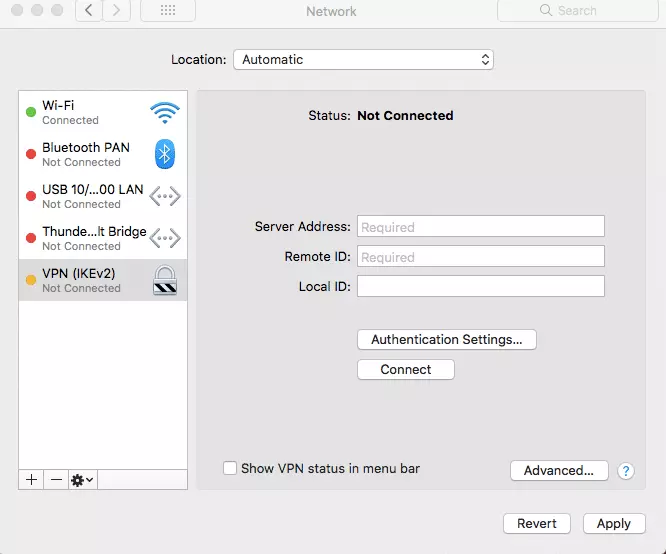This screenshot has width=666, height=554.
Task: Open Authentication Settings dialog
Action: pyautogui.click(x=446, y=340)
